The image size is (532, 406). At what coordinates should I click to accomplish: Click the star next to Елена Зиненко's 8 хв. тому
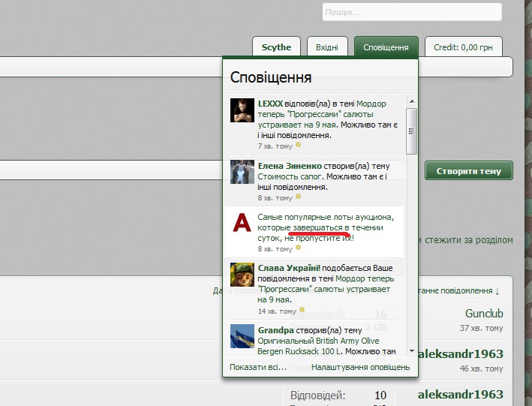point(298,197)
